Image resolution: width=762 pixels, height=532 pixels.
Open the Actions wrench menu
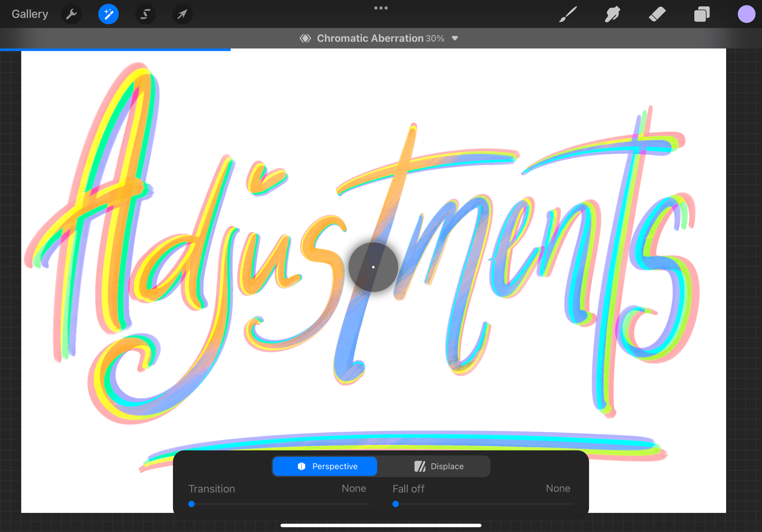[x=71, y=14]
